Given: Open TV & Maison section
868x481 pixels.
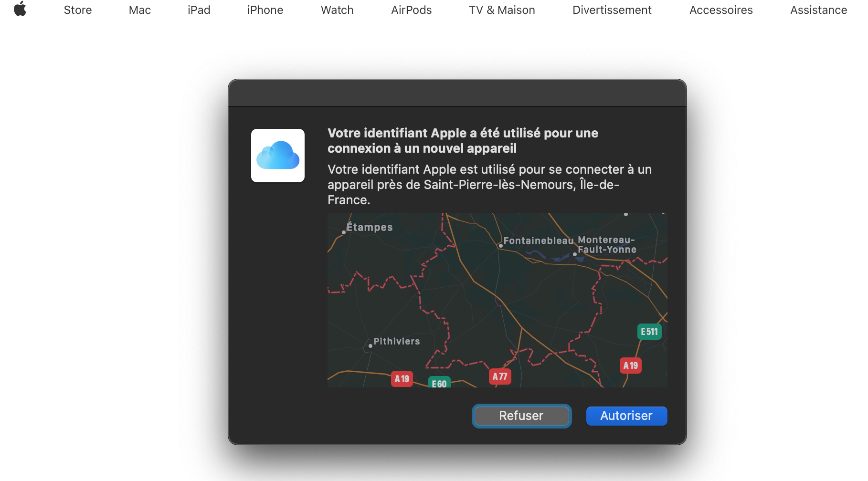Looking at the screenshot, I should coord(502,10).
